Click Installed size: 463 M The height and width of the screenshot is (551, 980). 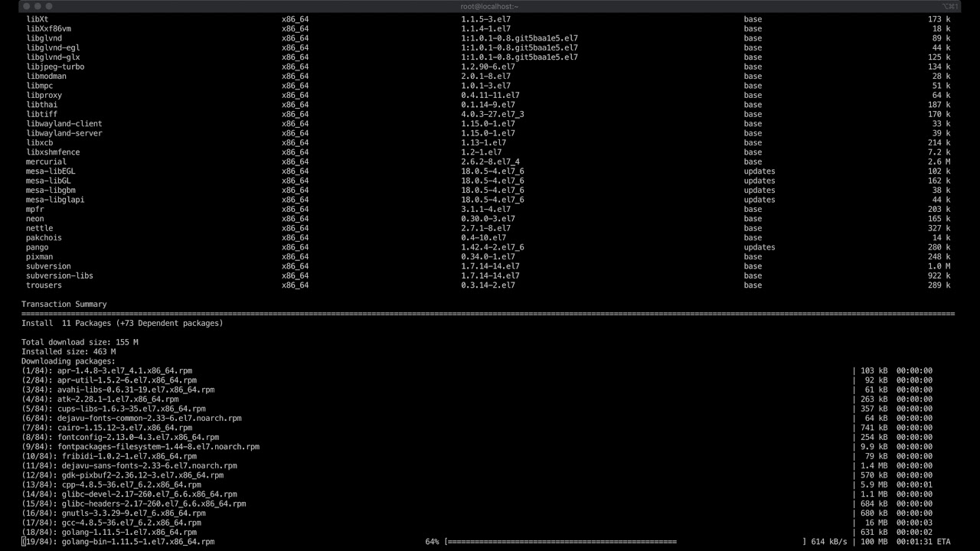pyautogui.click(x=69, y=352)
